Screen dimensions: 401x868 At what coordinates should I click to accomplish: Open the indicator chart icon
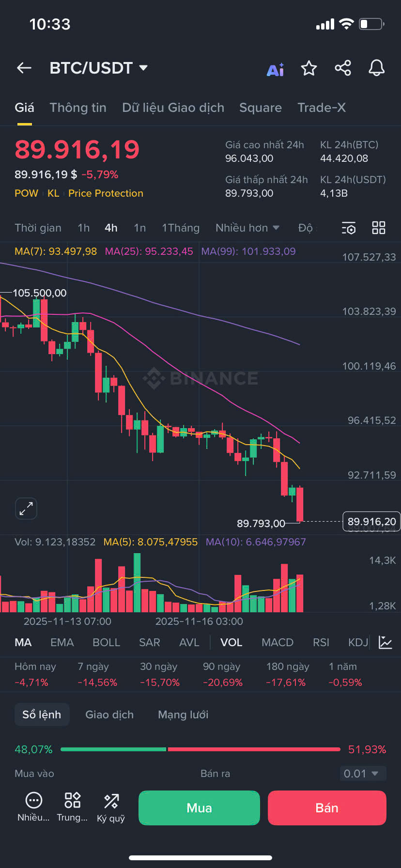[x=386, y=642]
